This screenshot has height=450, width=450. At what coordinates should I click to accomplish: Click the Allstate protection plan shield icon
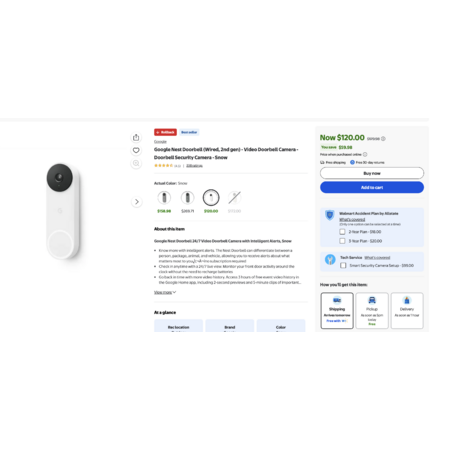pos(330,215)
